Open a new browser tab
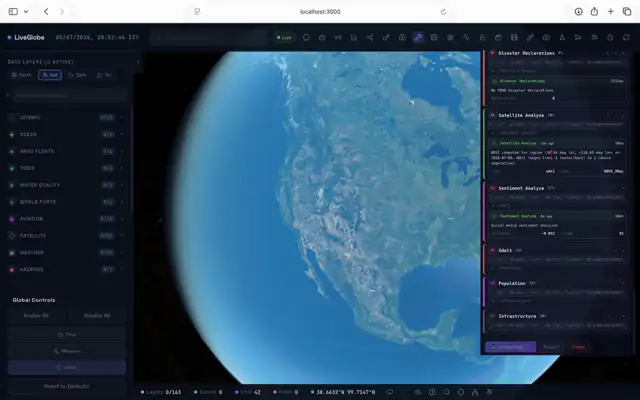 pos(611,11)
